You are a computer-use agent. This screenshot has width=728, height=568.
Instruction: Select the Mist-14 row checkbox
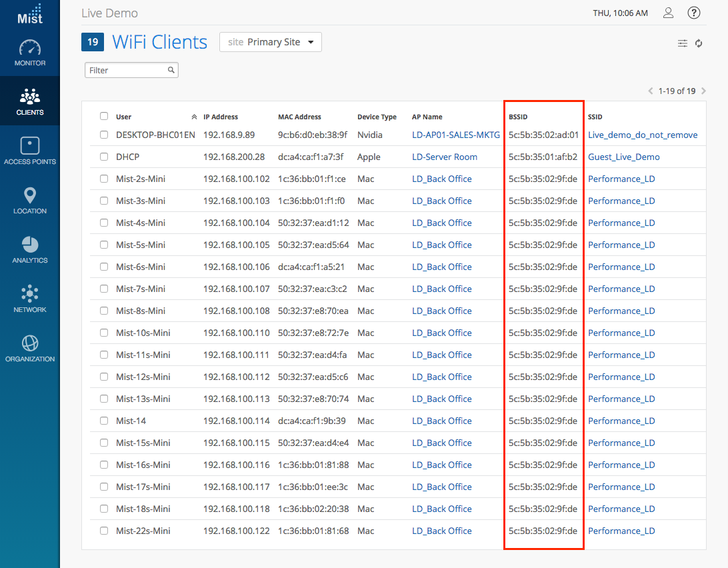point(104,421)
